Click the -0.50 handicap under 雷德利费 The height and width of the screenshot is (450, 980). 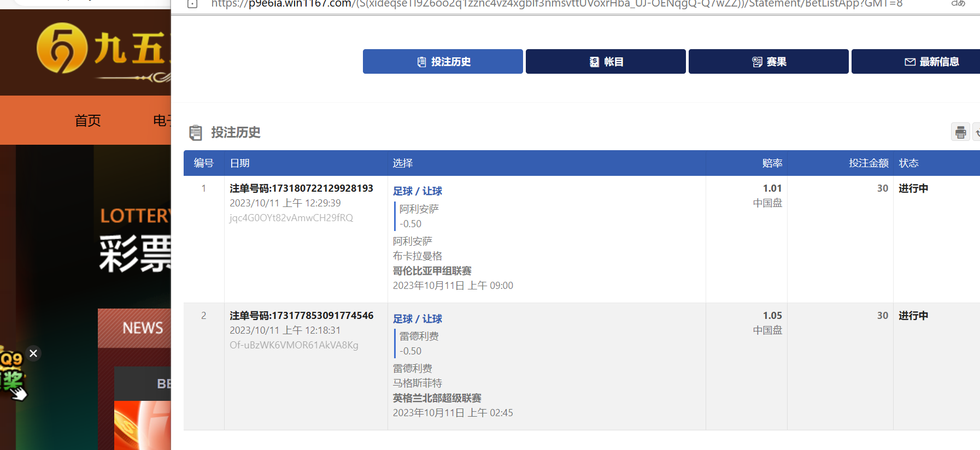click(410, 351)
